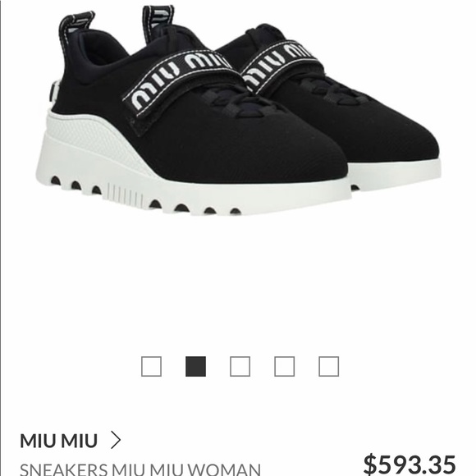
Task: Switch to the third product image indicator
Action: 240,366
